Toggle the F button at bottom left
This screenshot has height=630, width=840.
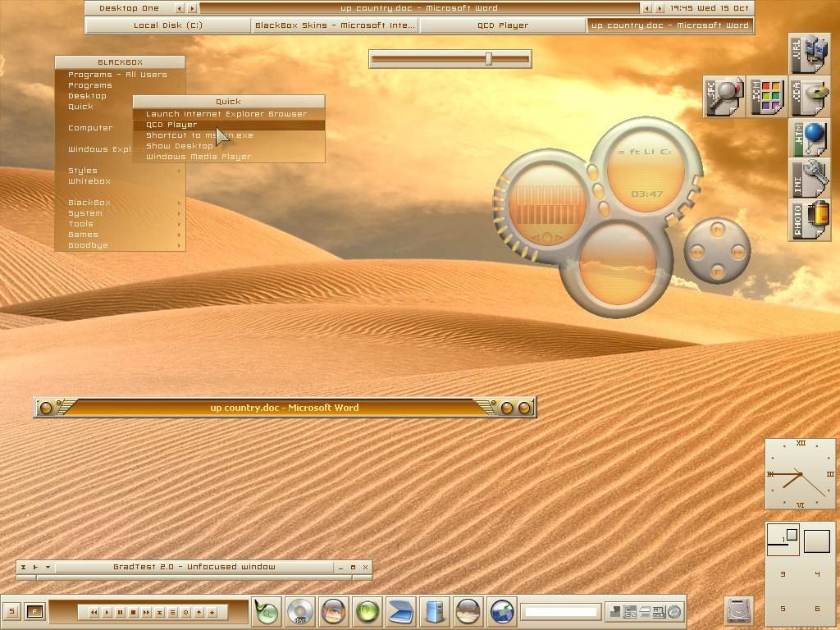[34, 611]
